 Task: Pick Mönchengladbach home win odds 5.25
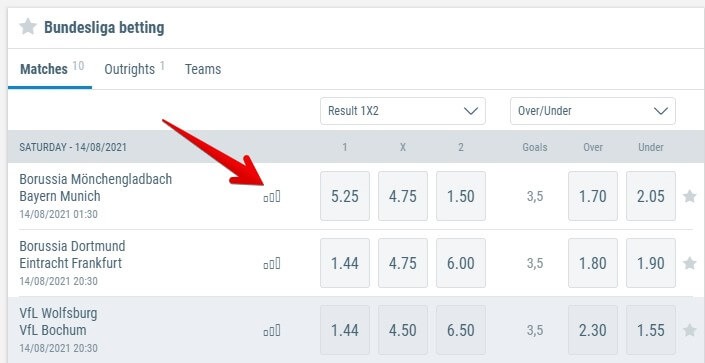pyautogui.click(x=345, y=196)
